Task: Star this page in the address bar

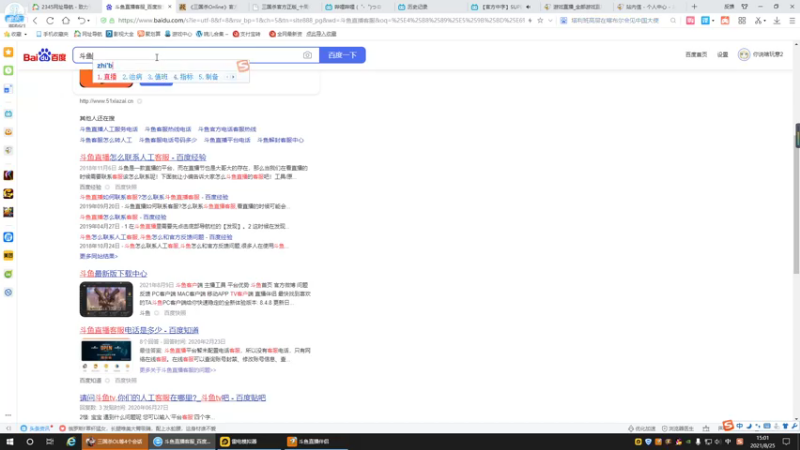Action: click(x=540, y=20)
